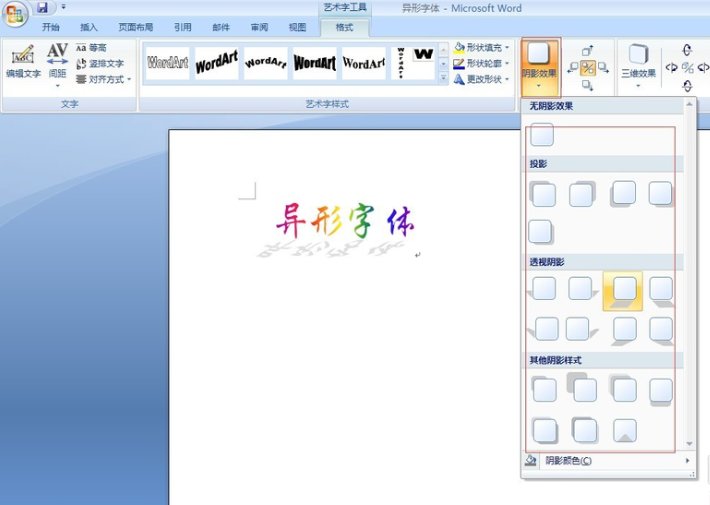Switch to References (引用) tab
This screenshot has width=710, height=505.
[x=182, y=27]
